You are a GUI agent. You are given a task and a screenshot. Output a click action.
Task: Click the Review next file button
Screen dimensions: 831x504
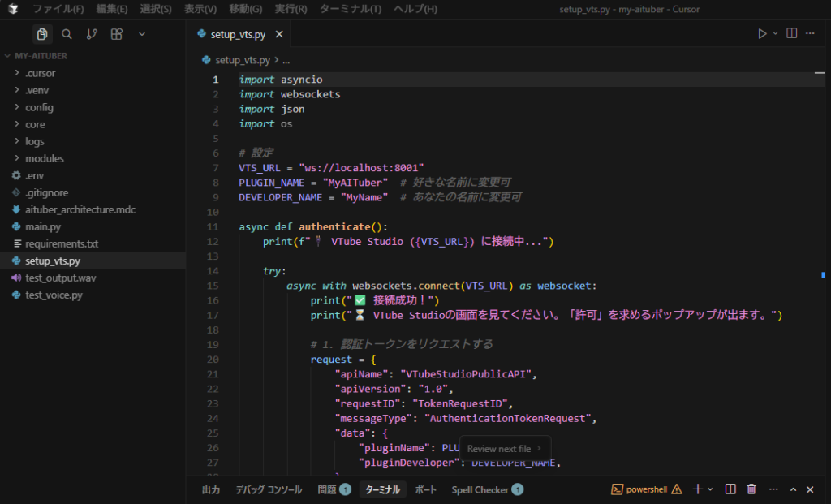[x=505, y=449]
